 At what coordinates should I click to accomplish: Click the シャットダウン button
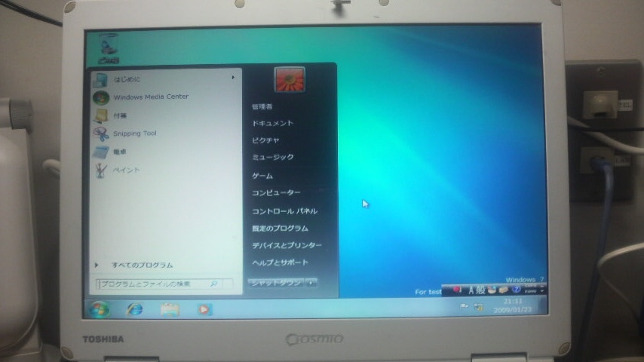pos(276,283)
